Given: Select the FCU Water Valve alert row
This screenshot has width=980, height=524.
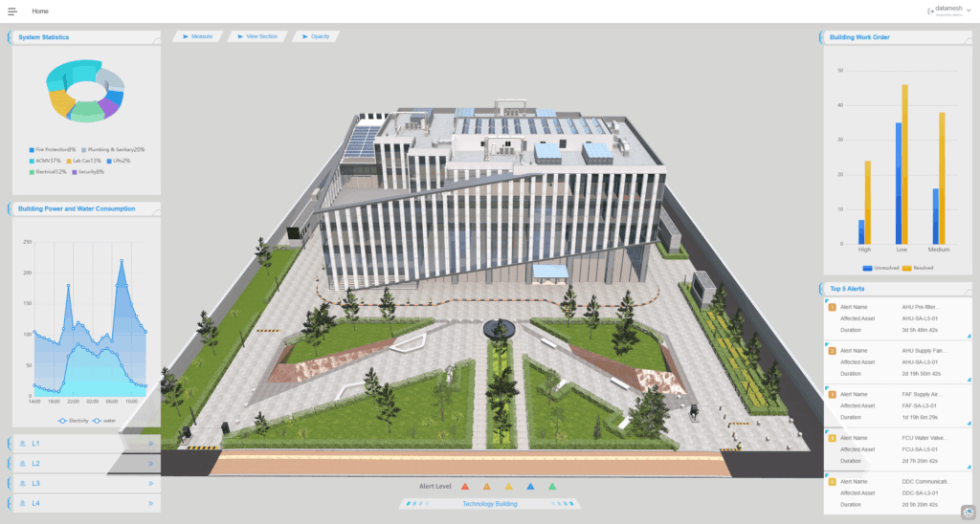Looking at the screenshot, I should (897, 448).
